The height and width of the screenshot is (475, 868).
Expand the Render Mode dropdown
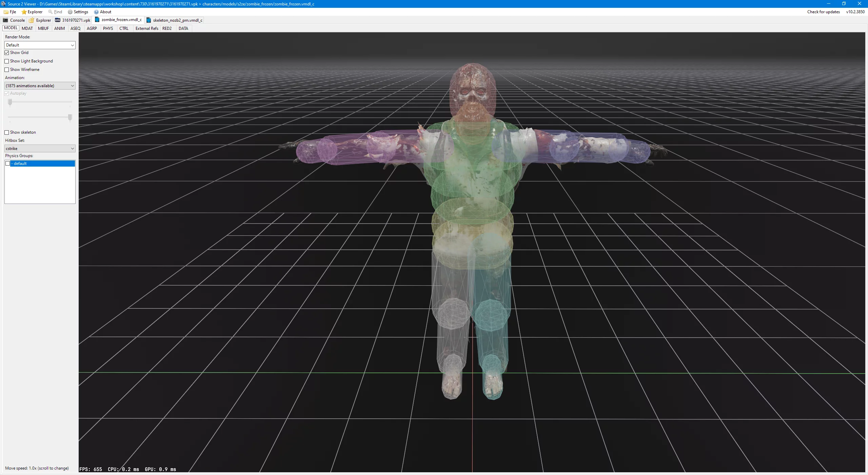(x=40, y=45)
